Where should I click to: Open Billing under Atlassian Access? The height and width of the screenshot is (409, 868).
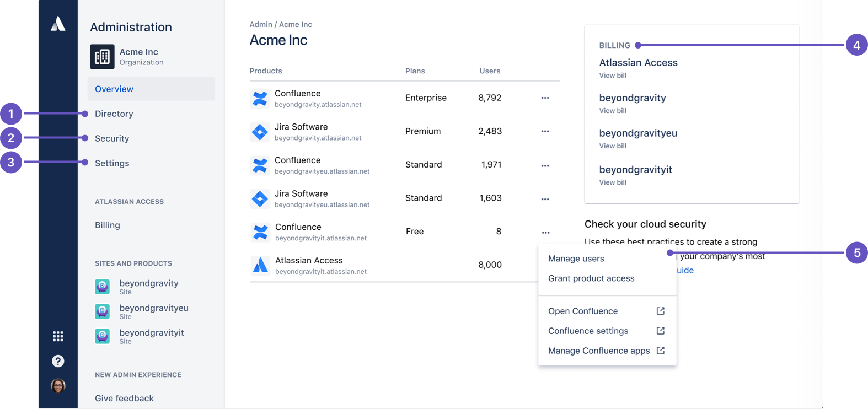[x=108, y=225]
